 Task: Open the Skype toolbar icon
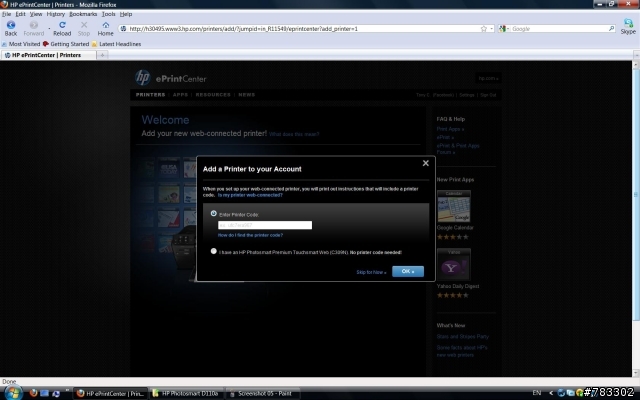tap(628, 27)
